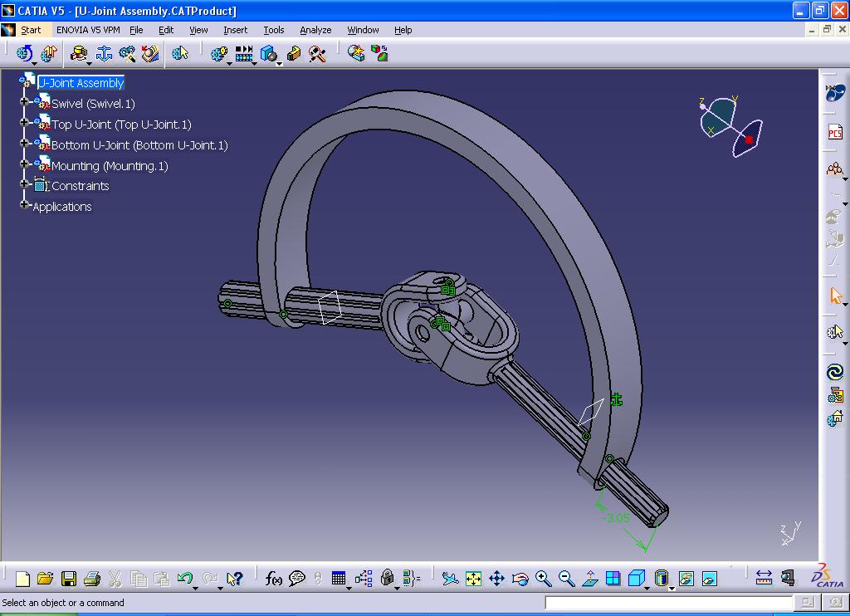
Task: Toggle the Normal View orientation tool
Action: pos(589,579)
